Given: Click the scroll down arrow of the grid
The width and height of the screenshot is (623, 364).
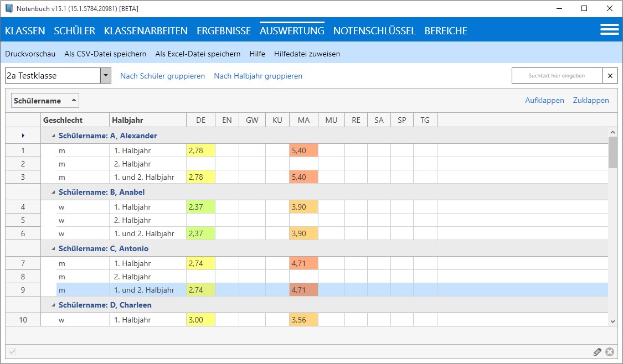Looking at the screenshot, I should click(612, 321).
